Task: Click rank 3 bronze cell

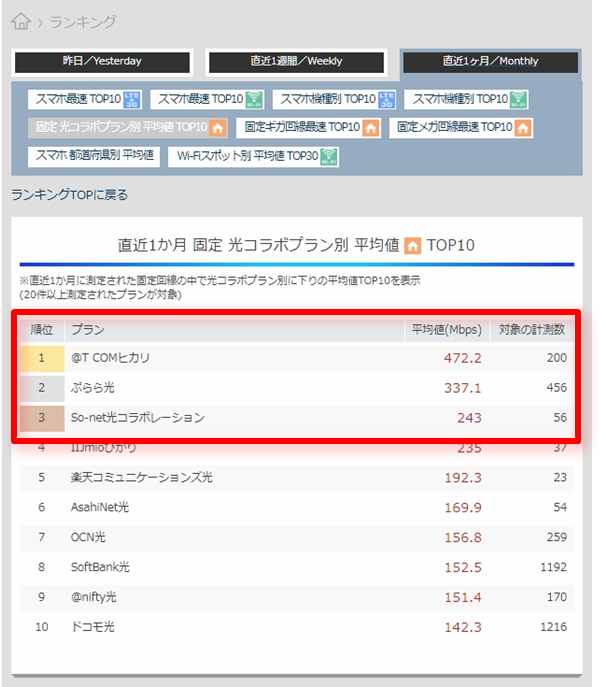Action: point(42,418)
